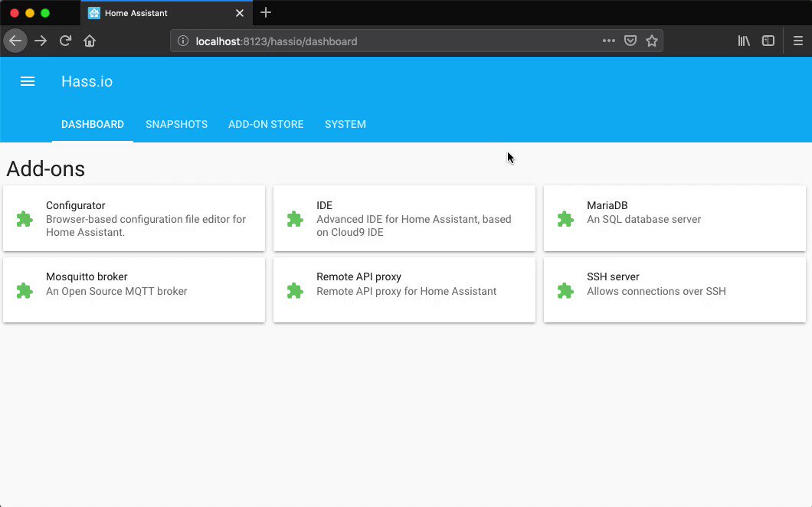This screenshot has width=812, height=507.
Task: Open the Hass.io hamburger sidebar menu
Action: (28, 81)
